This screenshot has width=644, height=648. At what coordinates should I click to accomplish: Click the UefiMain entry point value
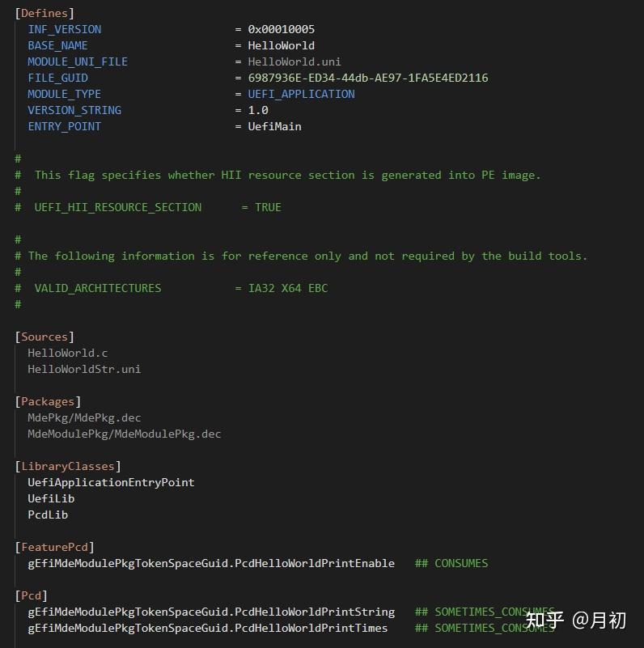tap(274, 126)
